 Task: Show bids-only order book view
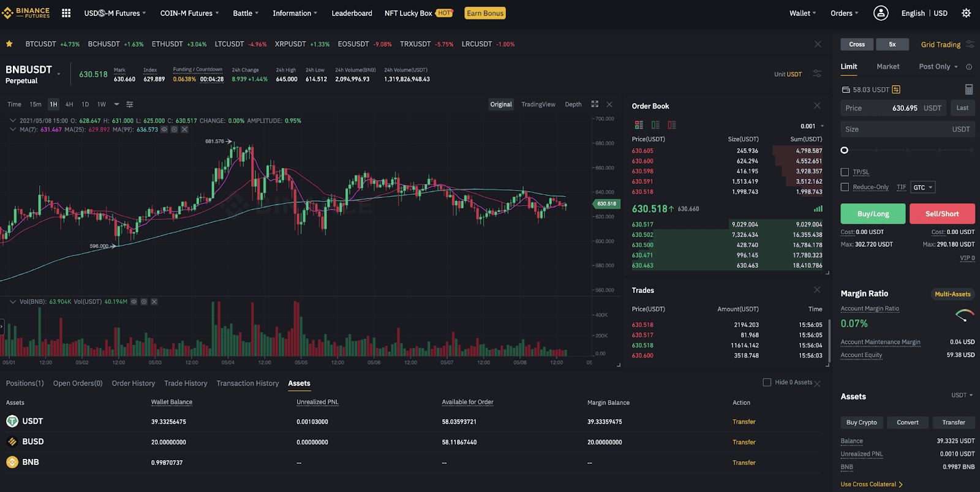pos(655,125)
